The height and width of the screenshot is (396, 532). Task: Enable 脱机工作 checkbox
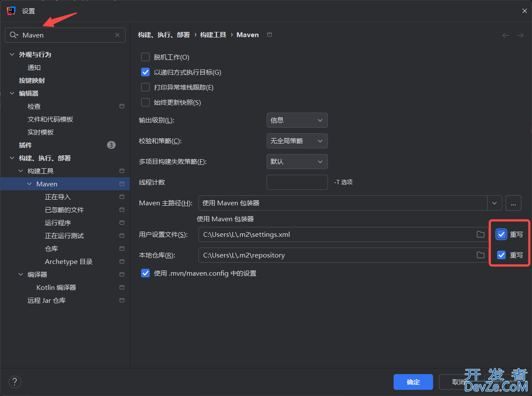[x=145, y=57]
